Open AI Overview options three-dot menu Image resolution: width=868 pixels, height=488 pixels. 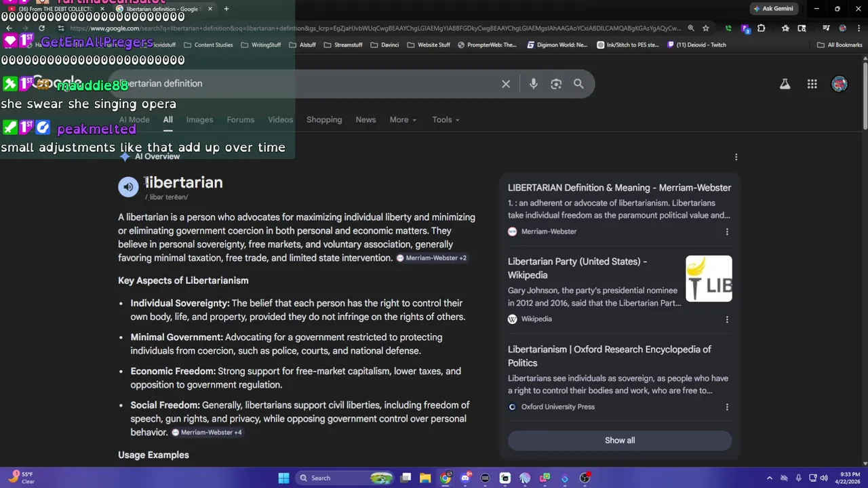(736, 157)
